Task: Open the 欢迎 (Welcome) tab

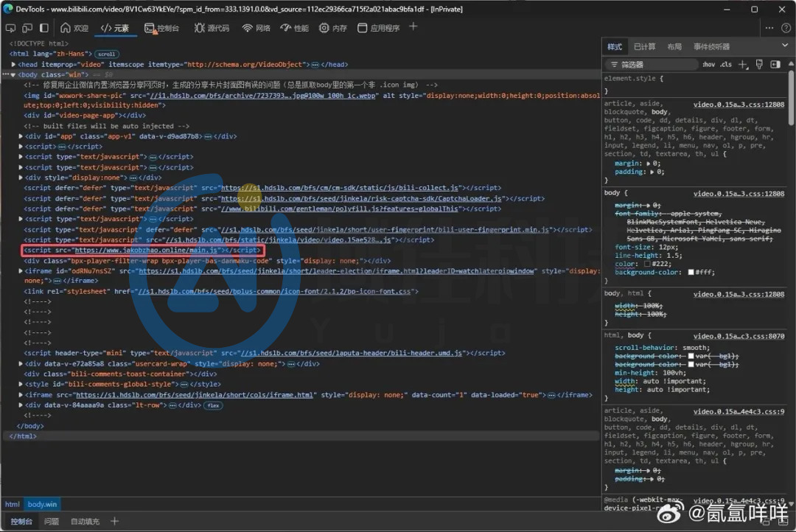Action: click(74, 28)
